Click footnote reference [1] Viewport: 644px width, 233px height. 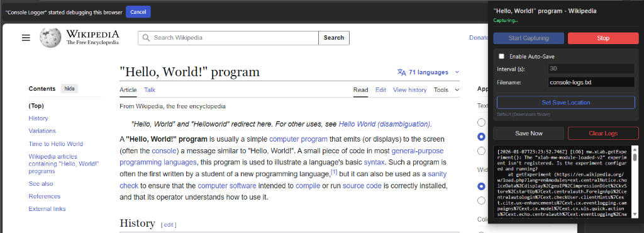click(x=334, y=172)
